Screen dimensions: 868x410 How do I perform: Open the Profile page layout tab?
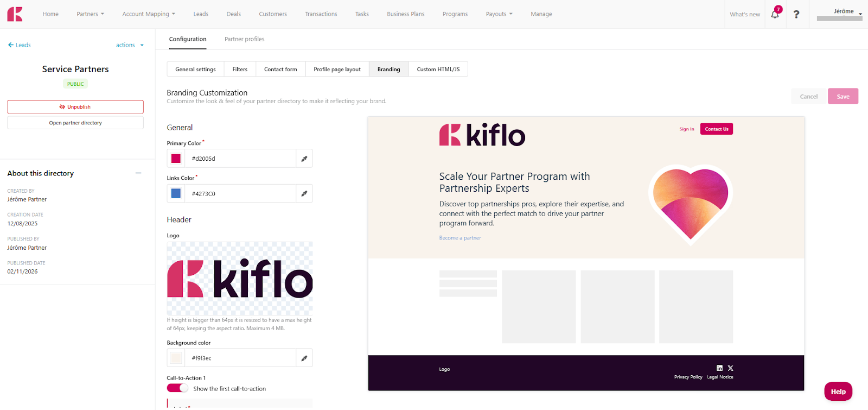337,70
